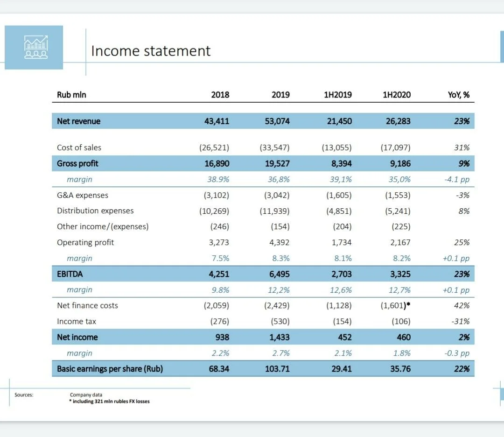Viewport: 504px width, 437px height.
Task: Click earnings per share YoY 22%
Action: (x=462, y=369)
